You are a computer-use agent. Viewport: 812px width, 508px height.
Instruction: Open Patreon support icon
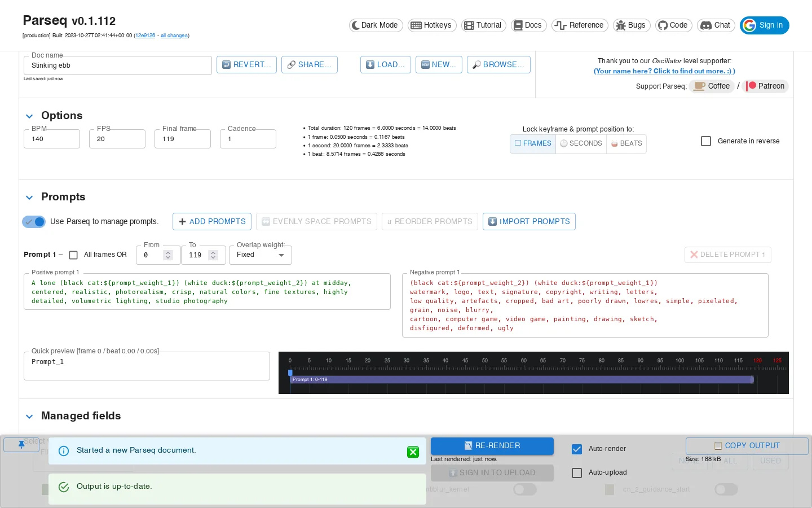751,86
